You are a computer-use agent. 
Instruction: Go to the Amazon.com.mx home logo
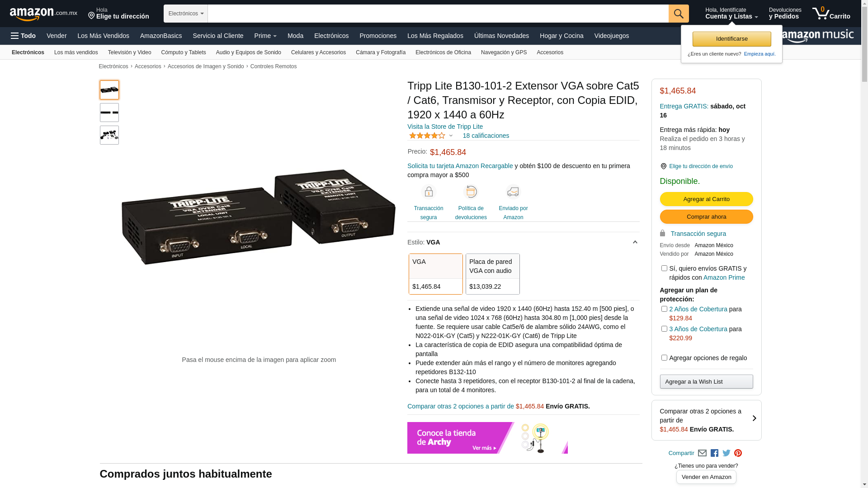coord(43,14)
